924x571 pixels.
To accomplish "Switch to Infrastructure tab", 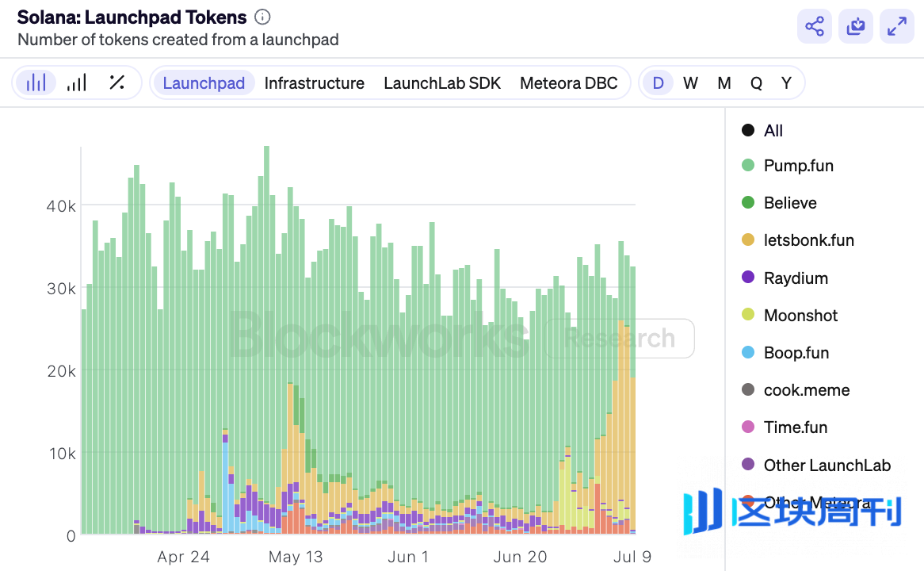I will coord(314,83).
